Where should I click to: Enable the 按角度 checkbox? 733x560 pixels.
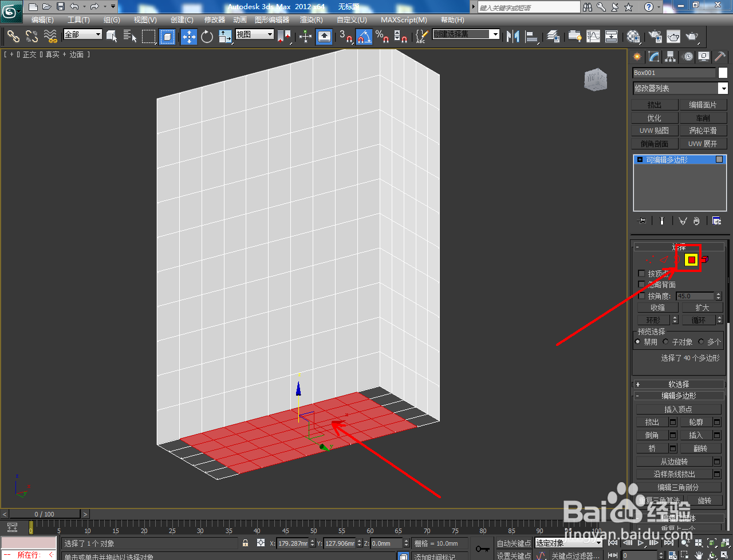click(641, 296)
